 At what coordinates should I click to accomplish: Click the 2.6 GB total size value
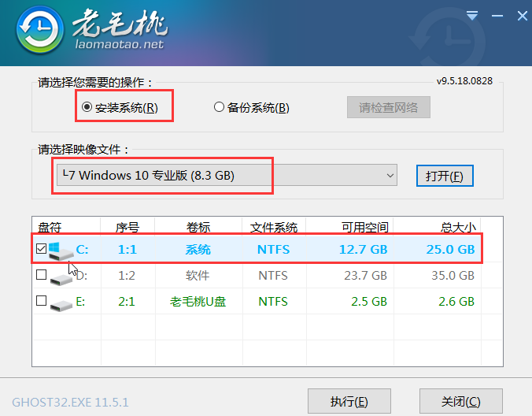click(456, 302)
